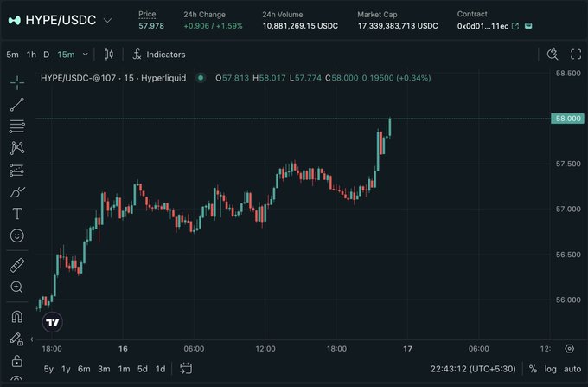Click the Market Cap value 17,339,383,713 USDC
The image size is (588, 387).
tap(398, 26)
